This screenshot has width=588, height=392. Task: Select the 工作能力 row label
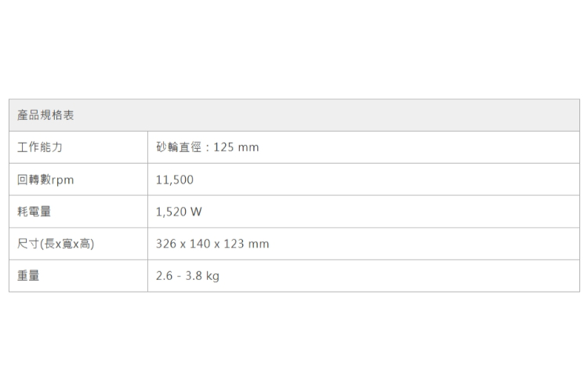click(39, 148)
